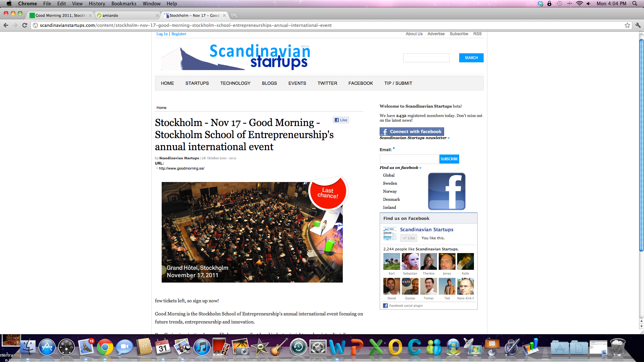Image resolution: width=644 pixels, height=362 pixels.
Task: Open the Window menu in menu bar
Action: point(152,4)
